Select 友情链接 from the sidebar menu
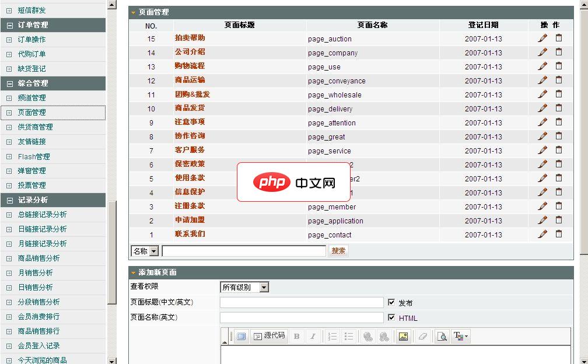The image size is (588, 364). (x=32, y=142)
